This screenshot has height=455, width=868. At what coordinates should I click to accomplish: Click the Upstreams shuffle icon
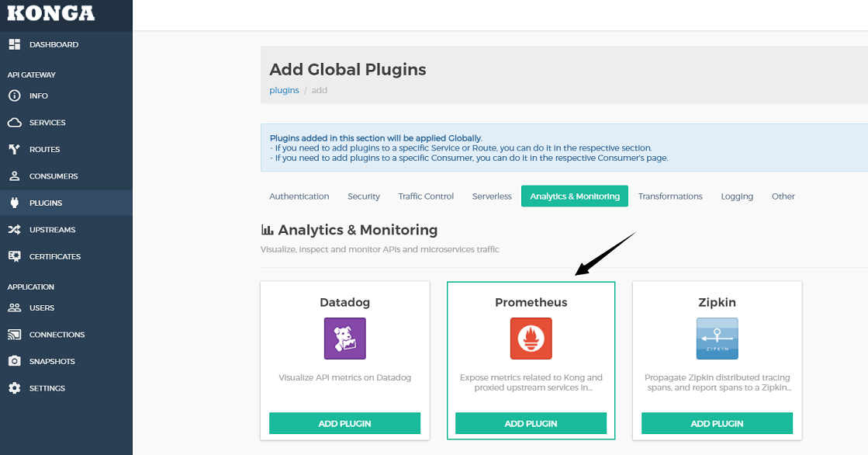(x=14, y=230)
